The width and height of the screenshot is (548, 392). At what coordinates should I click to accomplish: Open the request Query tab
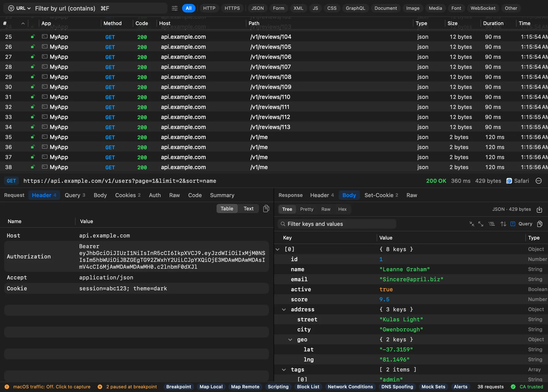click(x=75, y=195)
